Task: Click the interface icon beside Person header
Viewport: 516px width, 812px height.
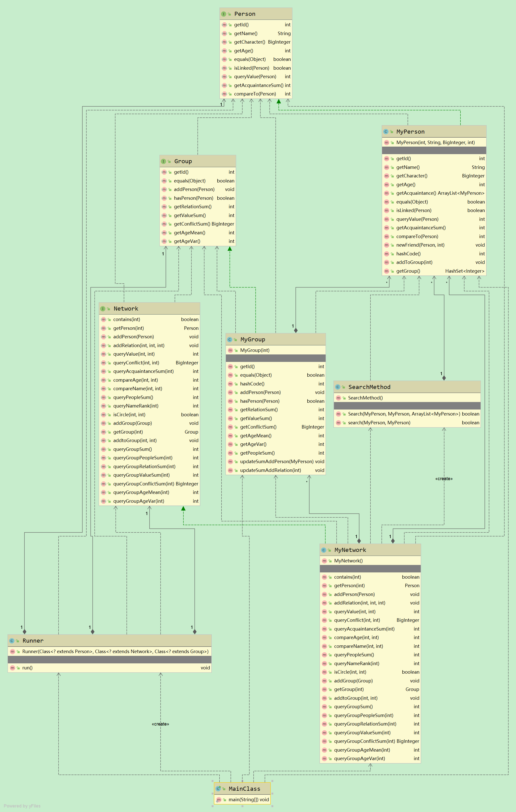Action: coord(223,14)
